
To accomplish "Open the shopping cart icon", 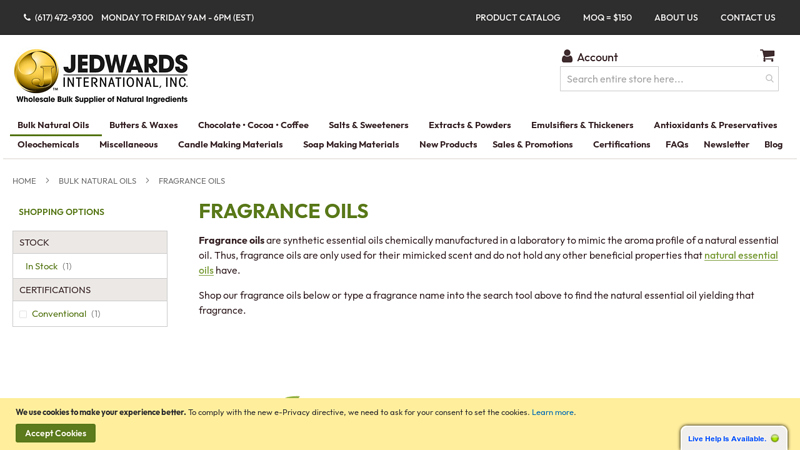I will pyautogui.click(x=767, y=55).
